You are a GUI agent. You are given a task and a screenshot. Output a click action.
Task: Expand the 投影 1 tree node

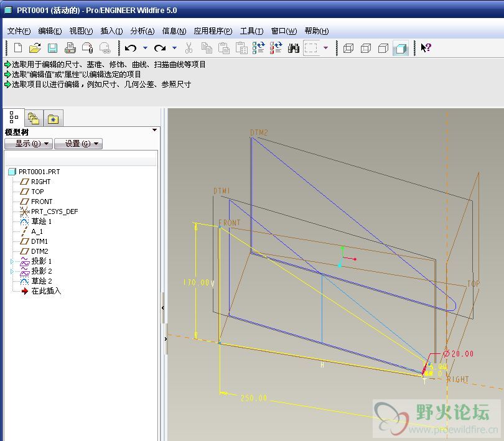point(12,261)
